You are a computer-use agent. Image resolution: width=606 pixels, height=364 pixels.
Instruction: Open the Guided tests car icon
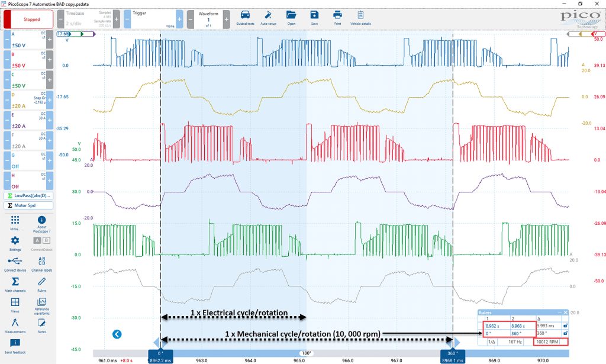click(x=245, y=18)
